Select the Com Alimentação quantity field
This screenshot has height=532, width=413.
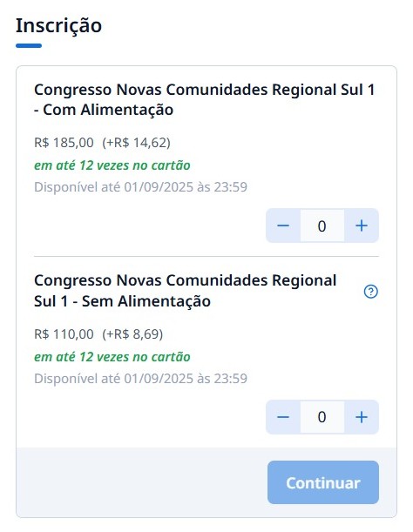[x=322, y=226]
